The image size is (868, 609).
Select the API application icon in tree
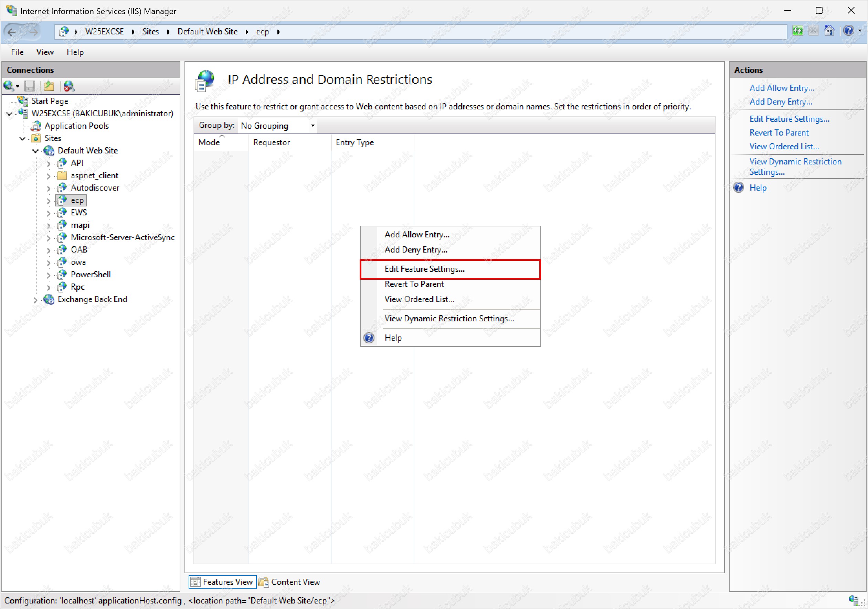[62, 163]
